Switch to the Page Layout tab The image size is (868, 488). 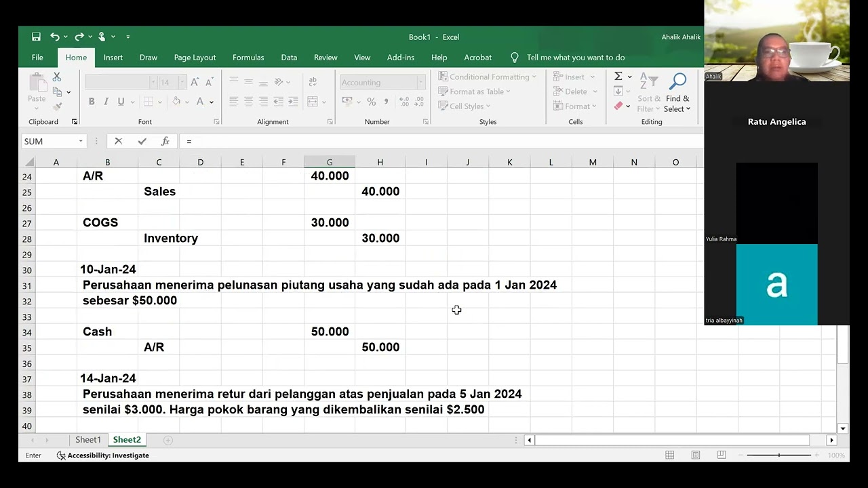(x=195, y=58)
